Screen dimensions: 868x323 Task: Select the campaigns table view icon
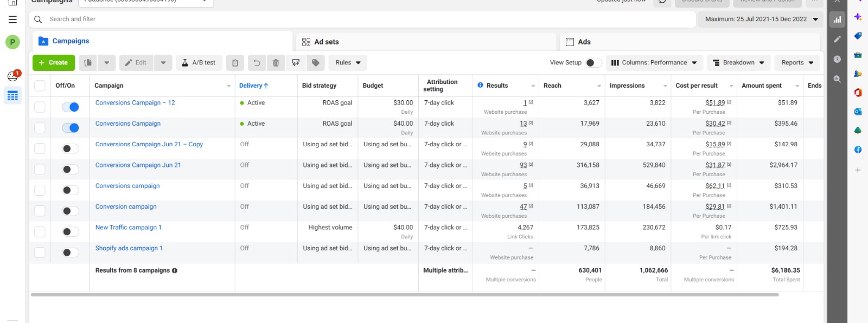pos(12,95)
